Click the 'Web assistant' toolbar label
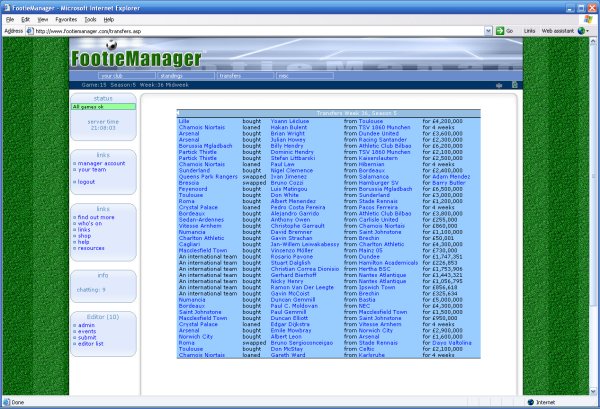This screenshot has height=409, width=600. coord(558,31)
